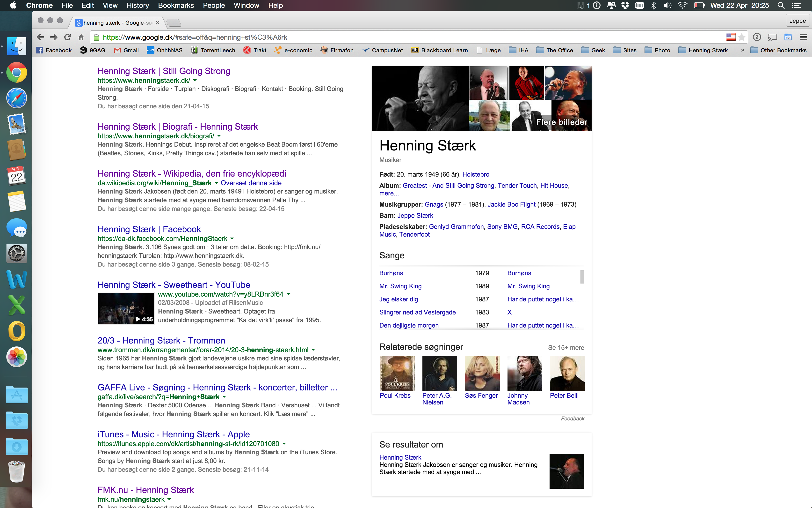812x508 pixels.
Task: Expand options arrow for fmk.nu result
Action: pos(169,500)
